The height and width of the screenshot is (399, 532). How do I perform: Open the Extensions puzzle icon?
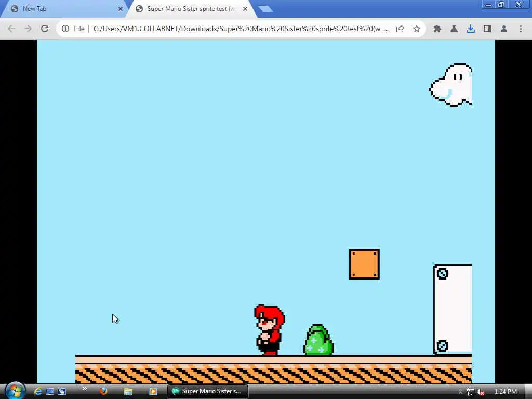[x=437, y=29]
